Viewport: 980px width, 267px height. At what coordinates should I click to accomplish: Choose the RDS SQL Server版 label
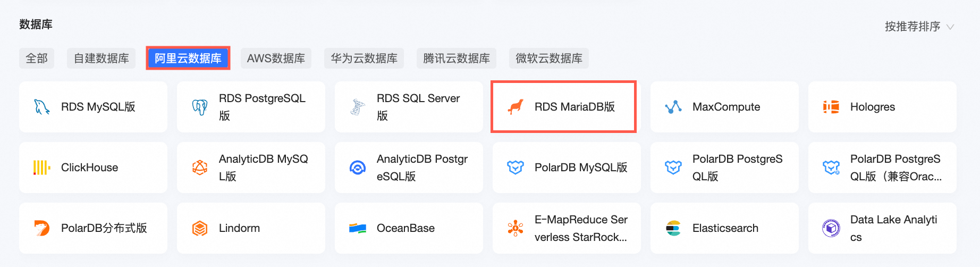tap(419, 107)
